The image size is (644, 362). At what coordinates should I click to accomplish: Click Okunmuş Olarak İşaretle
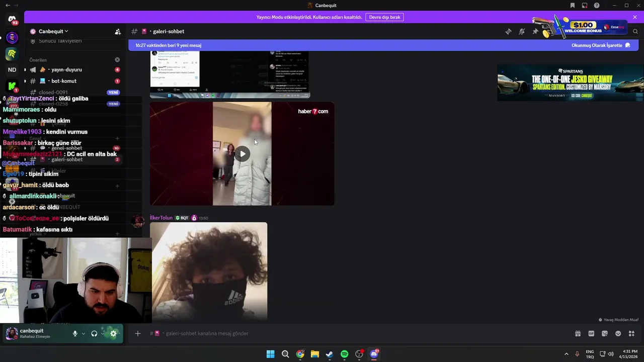pos(601,45)
